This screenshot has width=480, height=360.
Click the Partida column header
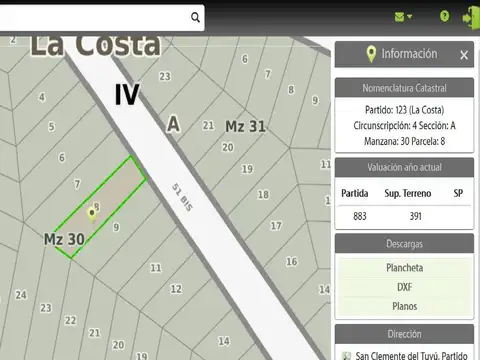[x=355, y=193]
